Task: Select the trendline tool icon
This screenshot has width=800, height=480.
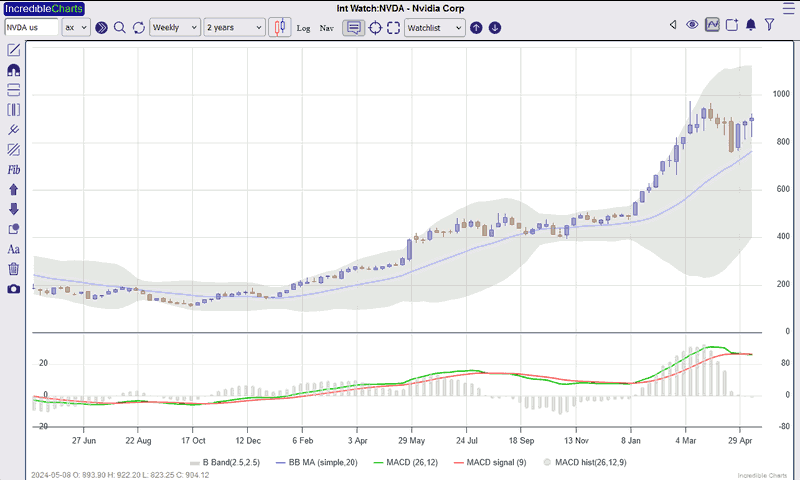Action: pyautogui.click(x=14, y=130)
